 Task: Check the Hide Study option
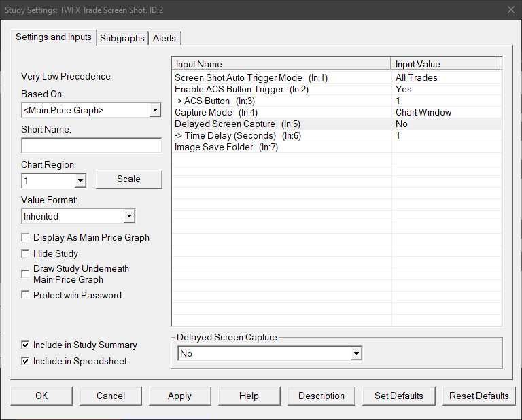(x=26, y=254)
